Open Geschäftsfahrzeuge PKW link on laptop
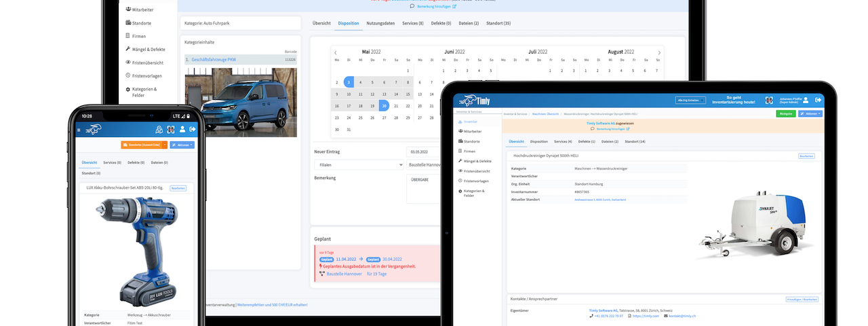Screen dimensions: 868x326 (x=214, y=60)
